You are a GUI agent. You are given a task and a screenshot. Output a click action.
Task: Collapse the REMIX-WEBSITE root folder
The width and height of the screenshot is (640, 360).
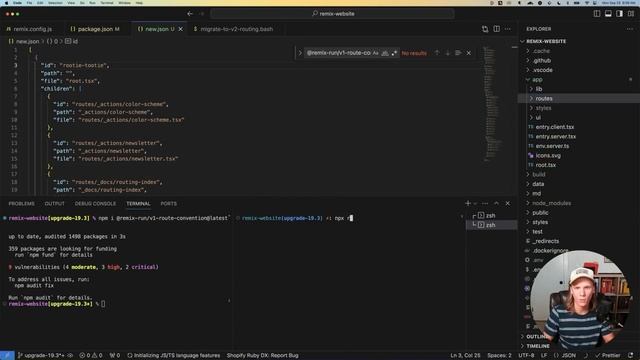click(x=546, y=41)
